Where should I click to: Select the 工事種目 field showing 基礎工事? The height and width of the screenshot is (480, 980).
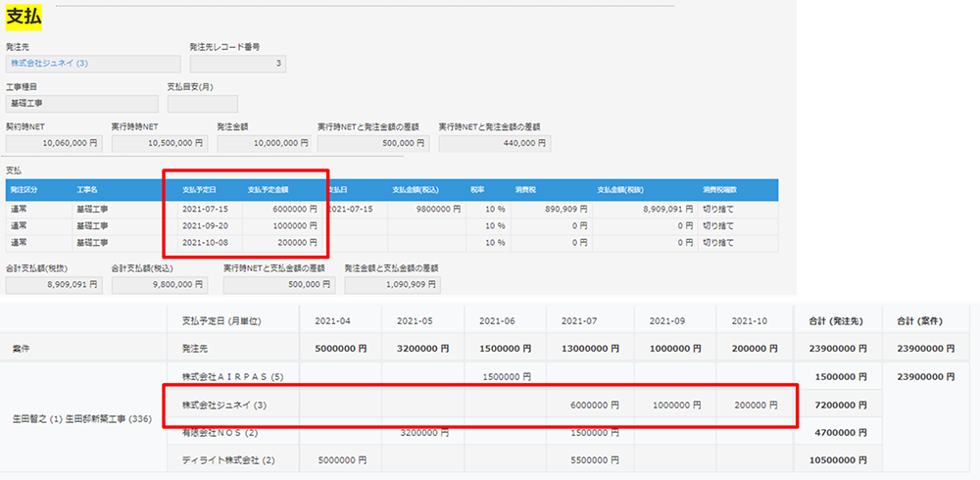tap(81, 104)
